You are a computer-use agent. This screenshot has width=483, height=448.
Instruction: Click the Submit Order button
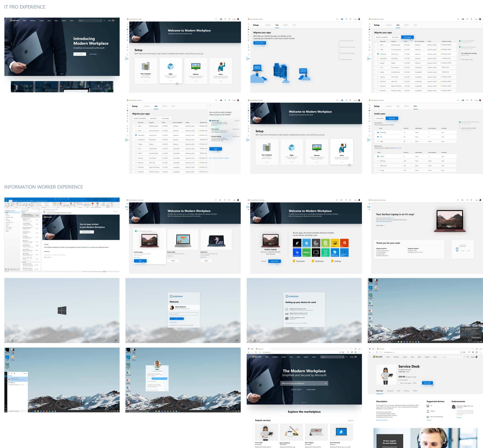coord(275,261)
